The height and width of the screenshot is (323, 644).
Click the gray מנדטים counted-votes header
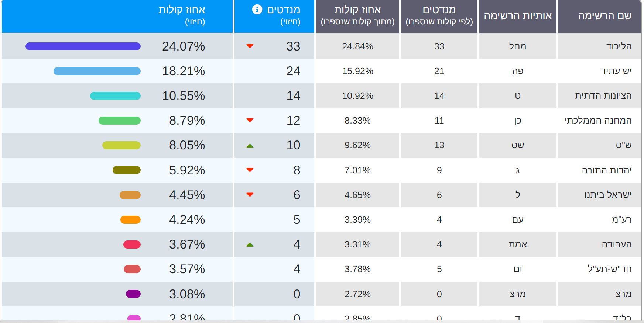439,15
